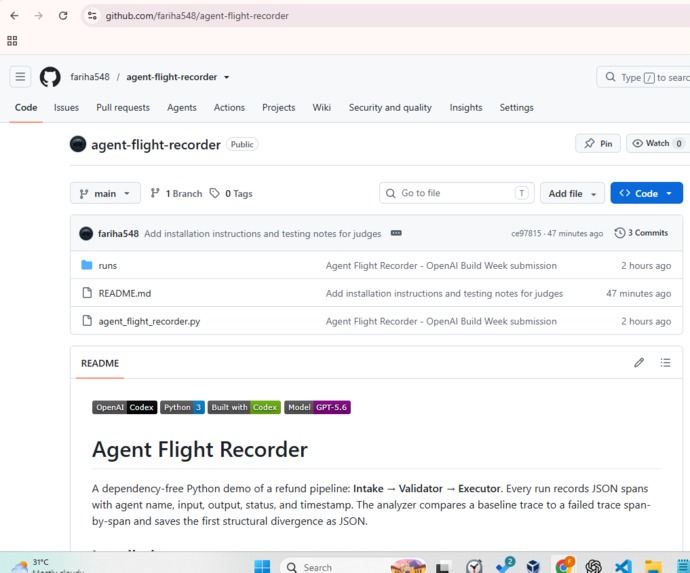Open README.md commit message about installation instructions

pyautogui.click(x=444, y=294)
